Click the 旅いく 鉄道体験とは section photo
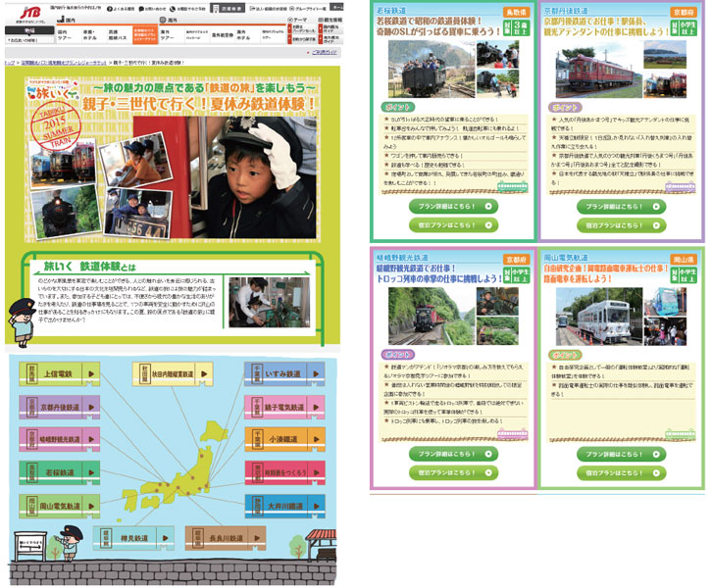The image size is (711, 588). point(270,302)
